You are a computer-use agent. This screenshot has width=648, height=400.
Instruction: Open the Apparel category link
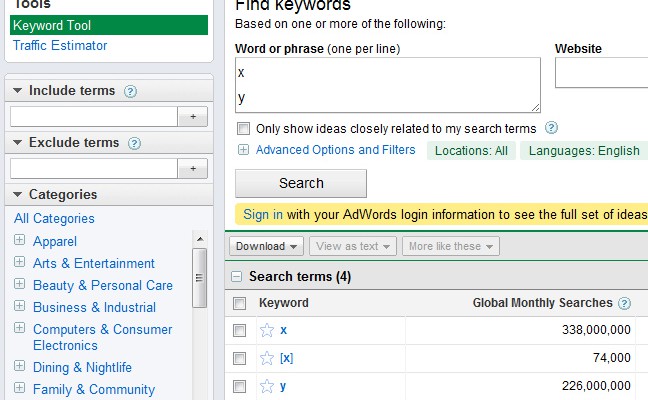(55, 241)
